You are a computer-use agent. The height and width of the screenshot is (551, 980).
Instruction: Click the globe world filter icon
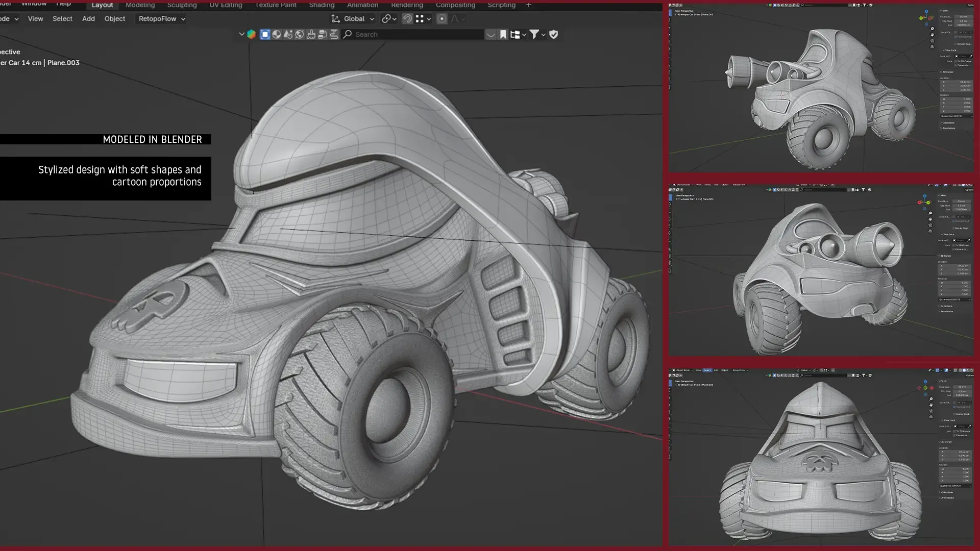(300, 34)
